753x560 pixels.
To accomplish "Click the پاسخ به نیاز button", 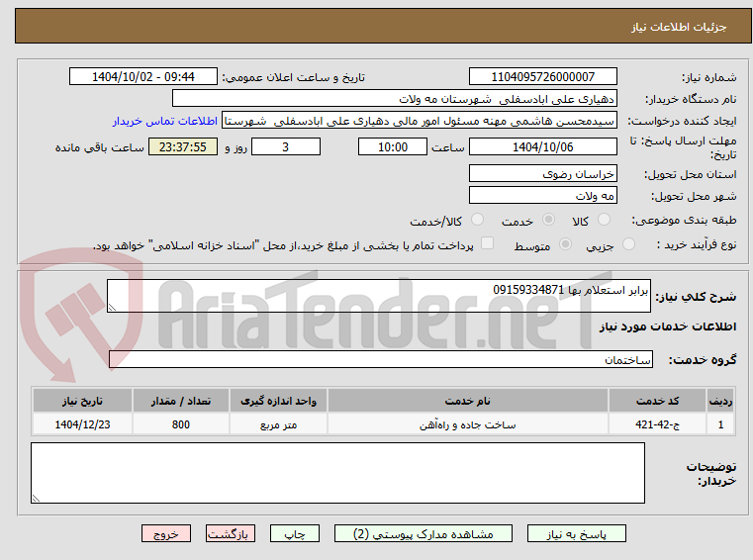I will coord(576,533).
